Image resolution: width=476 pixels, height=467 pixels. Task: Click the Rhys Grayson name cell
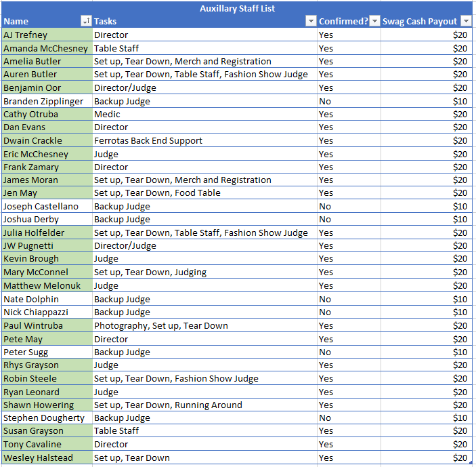[47, 365]
